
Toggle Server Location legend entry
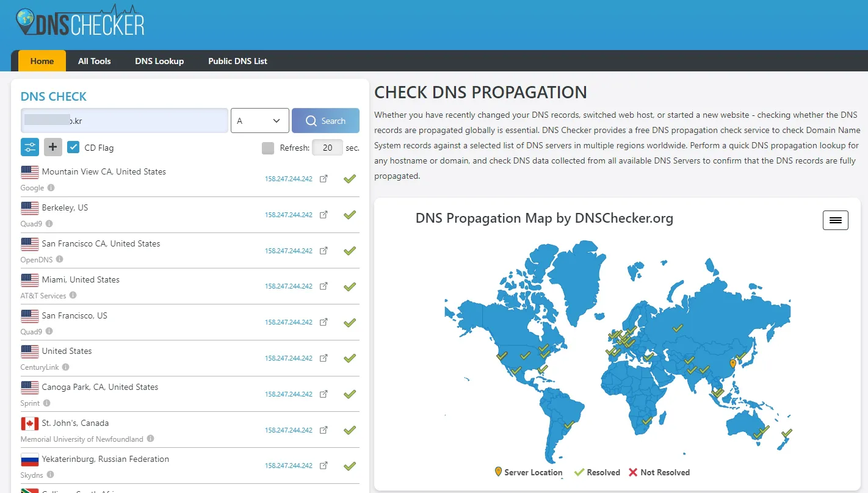[529, 472]
